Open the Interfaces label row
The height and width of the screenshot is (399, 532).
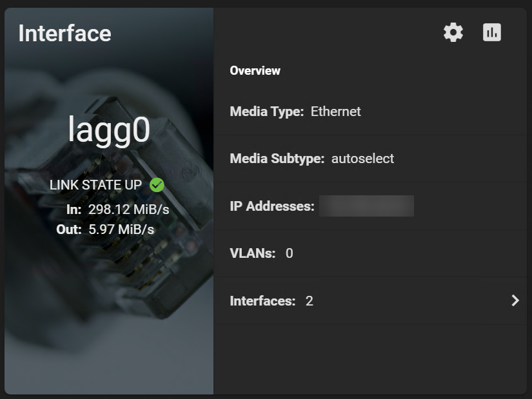[262, 301]
